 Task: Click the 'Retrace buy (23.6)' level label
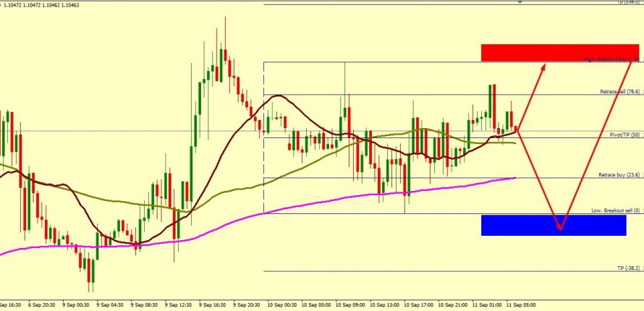coord(619,174)
